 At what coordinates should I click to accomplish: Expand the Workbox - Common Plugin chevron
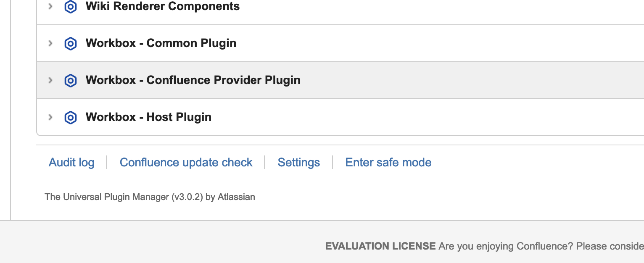pyautogui.click(x=50, y=43)
